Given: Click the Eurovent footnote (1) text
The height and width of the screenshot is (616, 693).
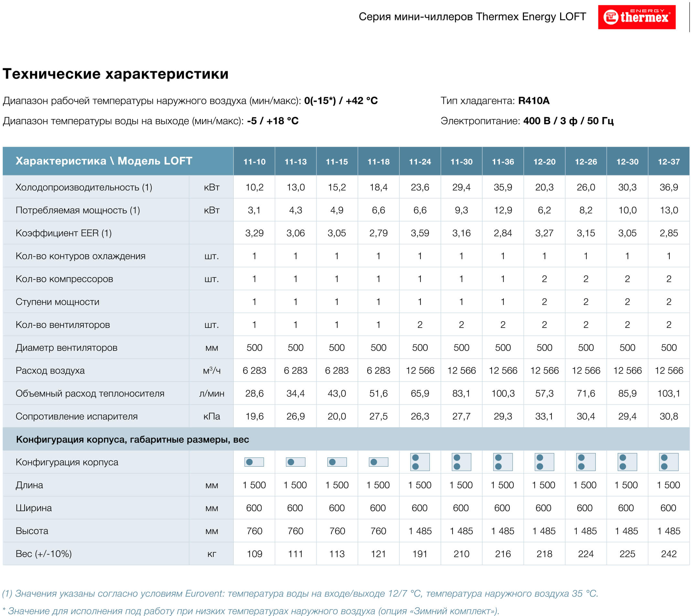Looking at the screenshot, I should [x=300, y=593].
